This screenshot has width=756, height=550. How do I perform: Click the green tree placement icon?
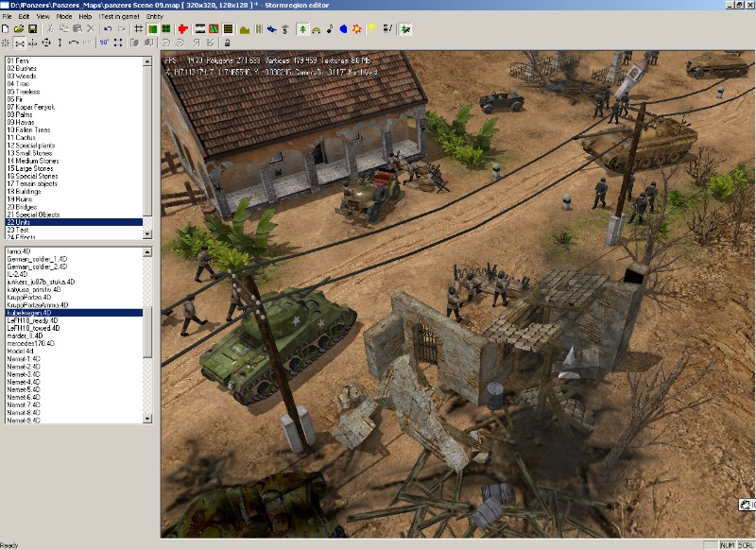(302, 30)
